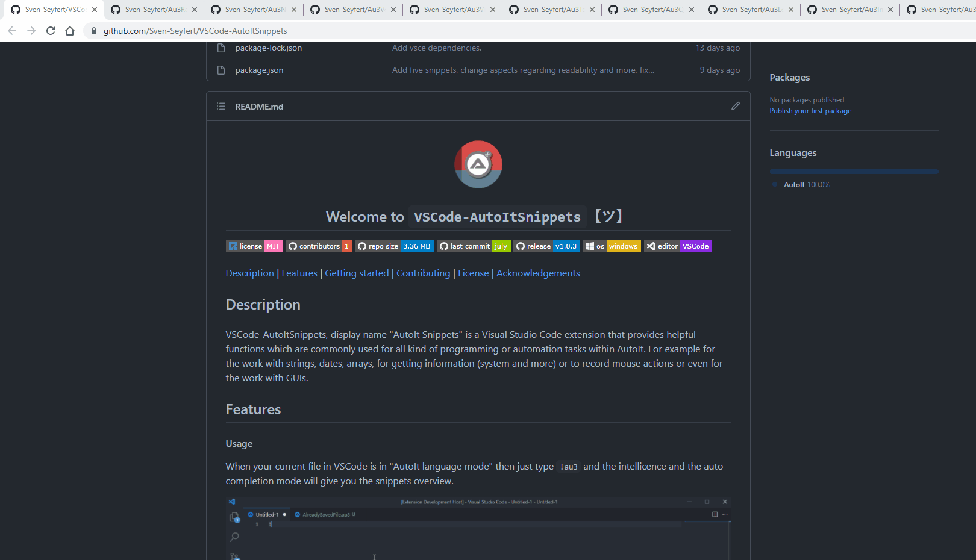Edit README.md with the pencil icon
The width and height of the screenshot is (976, 560).
736,106
